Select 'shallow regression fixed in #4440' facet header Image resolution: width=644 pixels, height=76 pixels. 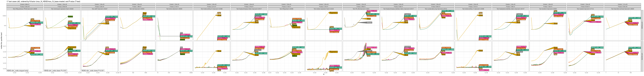pos(324,9)
